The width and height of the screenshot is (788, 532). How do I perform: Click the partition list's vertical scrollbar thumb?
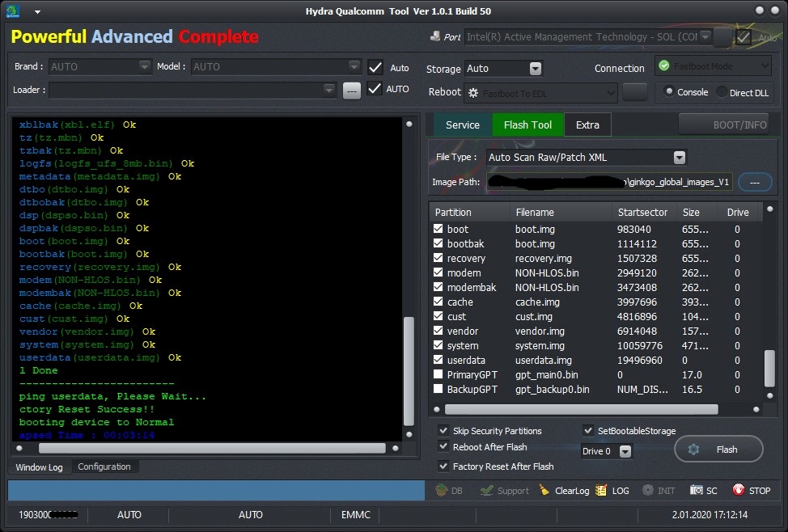[769, 368]
